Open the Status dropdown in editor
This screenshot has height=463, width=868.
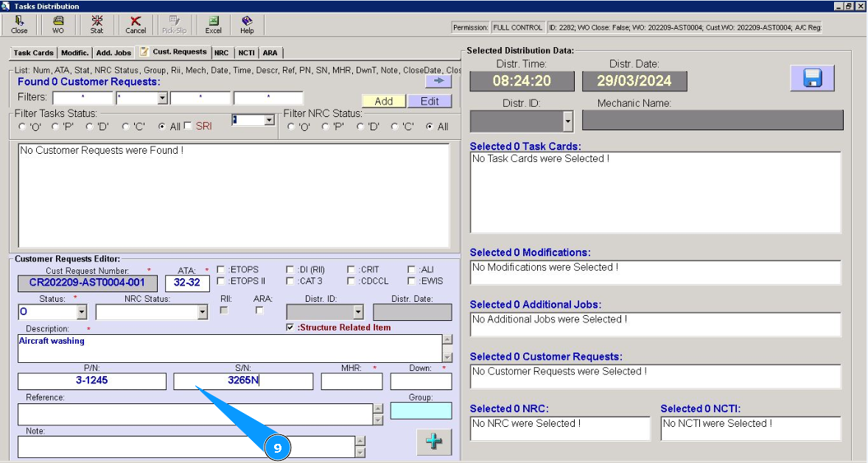click(82, 312)
